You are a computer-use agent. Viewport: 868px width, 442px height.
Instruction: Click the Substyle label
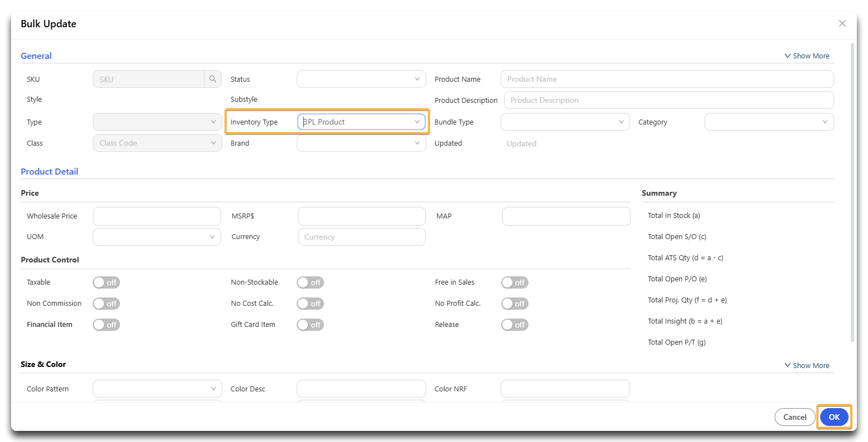(244, 99)
